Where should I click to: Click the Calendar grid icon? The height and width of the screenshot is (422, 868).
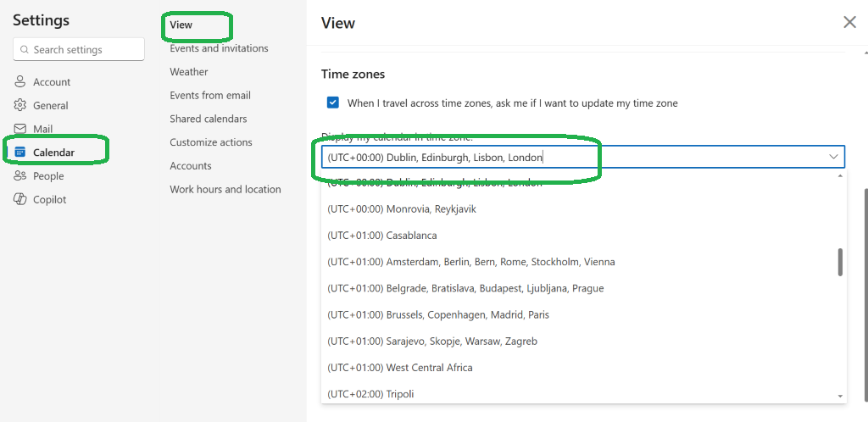tap(20, 152)
